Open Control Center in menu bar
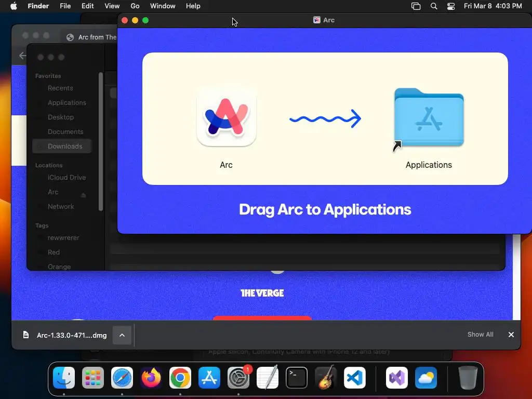 [x=451, y=6]
